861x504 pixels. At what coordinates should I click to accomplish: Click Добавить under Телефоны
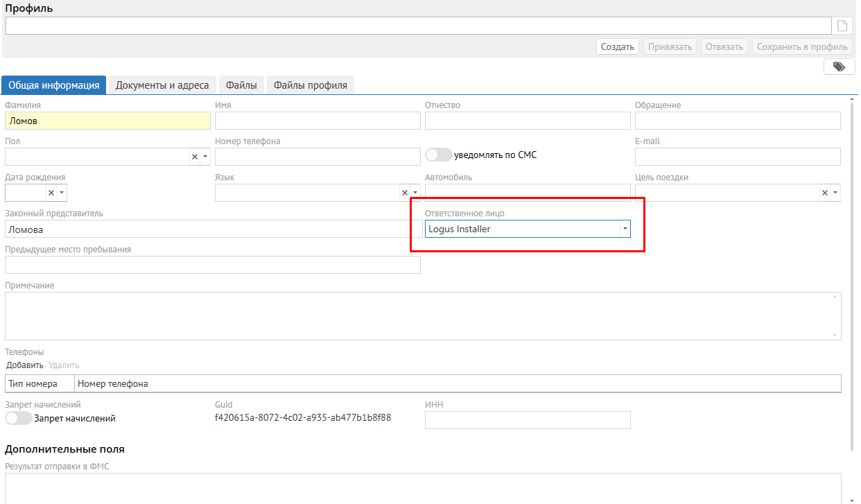pos(25,365)
